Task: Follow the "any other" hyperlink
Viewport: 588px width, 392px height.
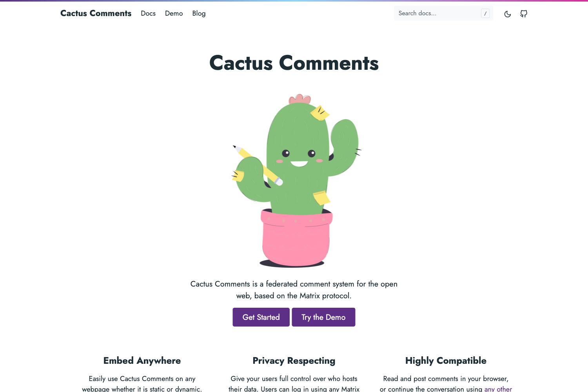Action: pos(498,389)
